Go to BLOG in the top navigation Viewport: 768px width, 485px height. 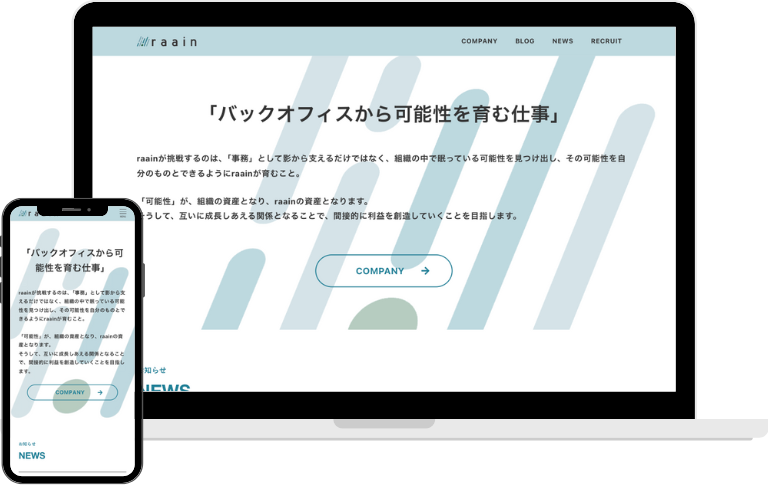pyautogui.click(x=524, y=42)
